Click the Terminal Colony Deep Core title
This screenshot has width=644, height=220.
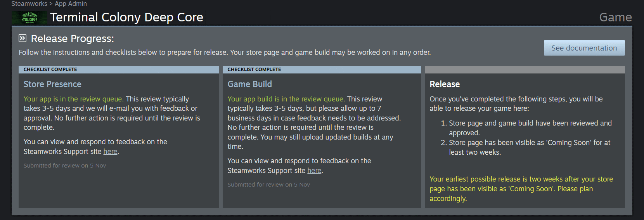[126, 17]
